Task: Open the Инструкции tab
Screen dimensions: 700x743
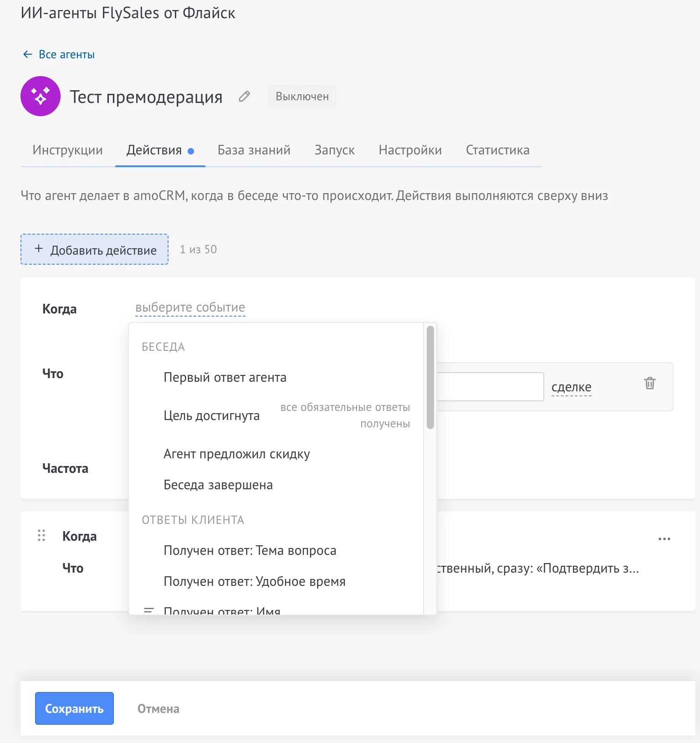Action: [67, 150]
